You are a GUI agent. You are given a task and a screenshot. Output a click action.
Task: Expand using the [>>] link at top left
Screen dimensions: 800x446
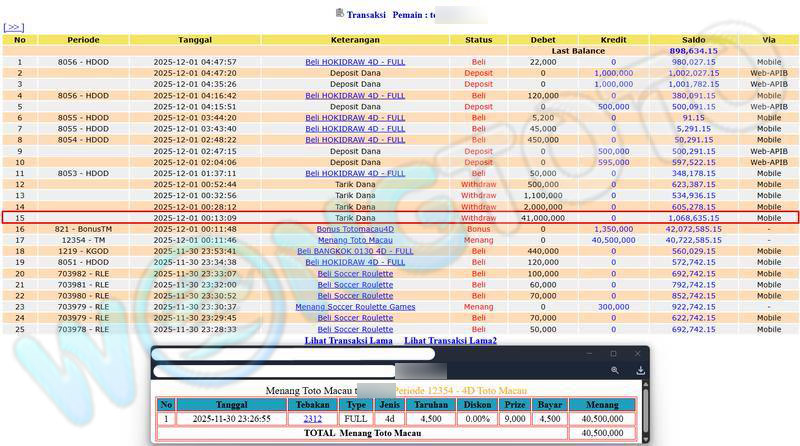coord(14,27)
